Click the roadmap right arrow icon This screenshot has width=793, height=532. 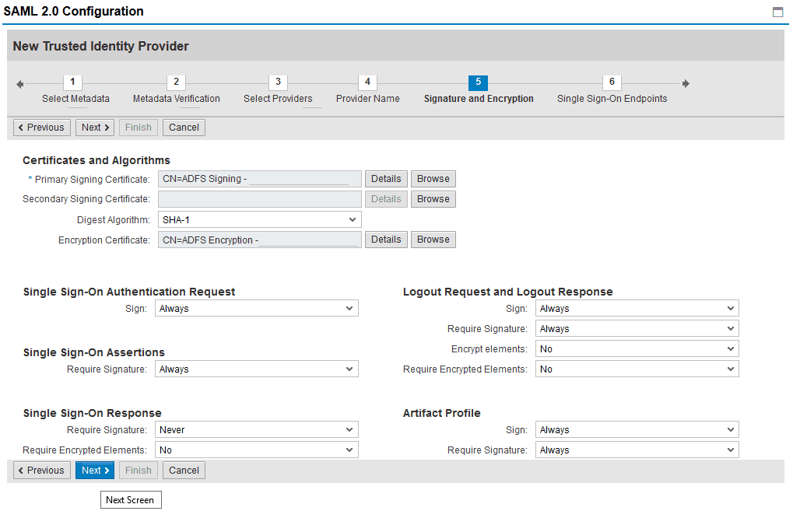pos(686,84)
